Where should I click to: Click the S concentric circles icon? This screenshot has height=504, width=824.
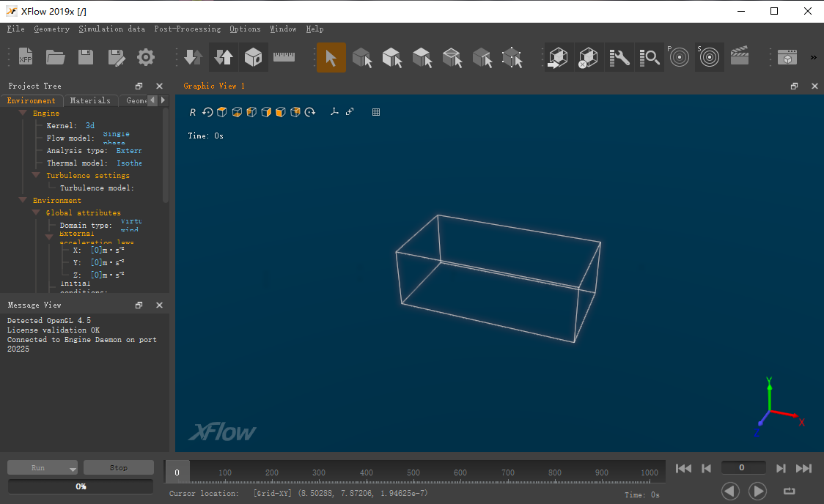point(710,57)
